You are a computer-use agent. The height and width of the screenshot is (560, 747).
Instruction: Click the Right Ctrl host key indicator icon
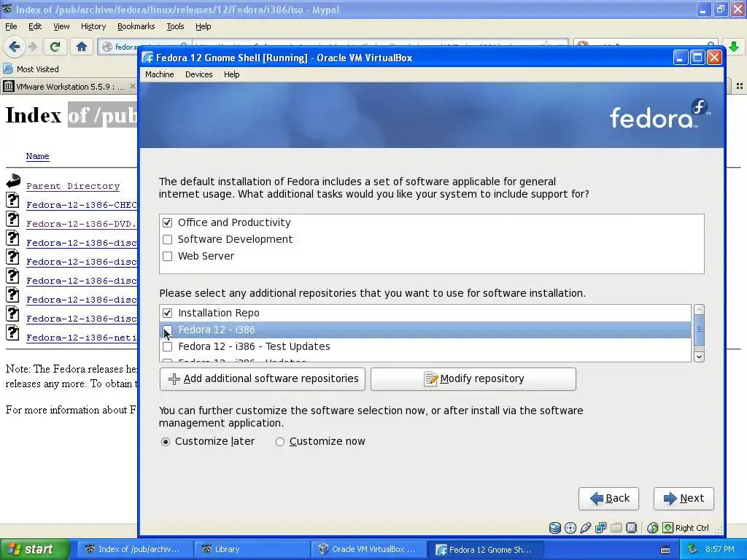tap(668, 528)
